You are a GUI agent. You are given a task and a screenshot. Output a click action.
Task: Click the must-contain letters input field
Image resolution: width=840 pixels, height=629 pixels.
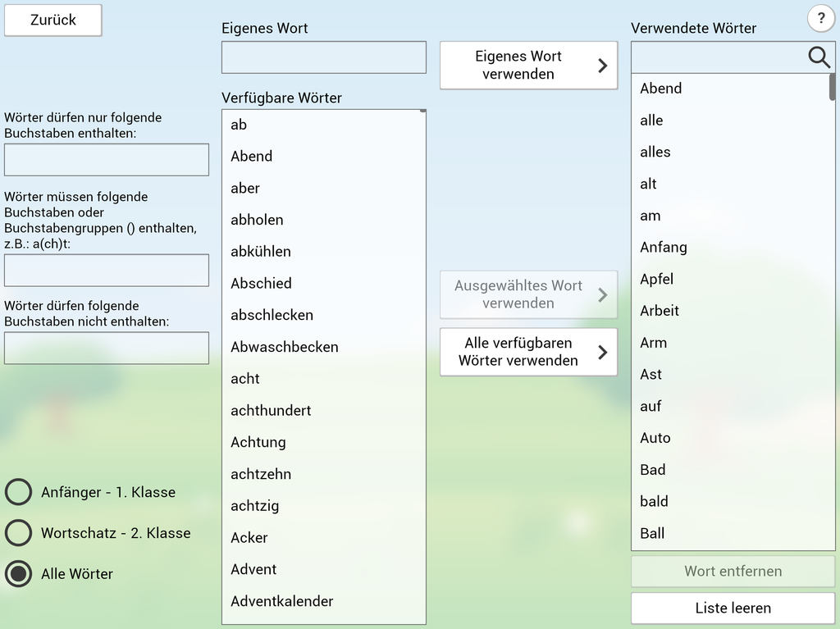point(107,270)
